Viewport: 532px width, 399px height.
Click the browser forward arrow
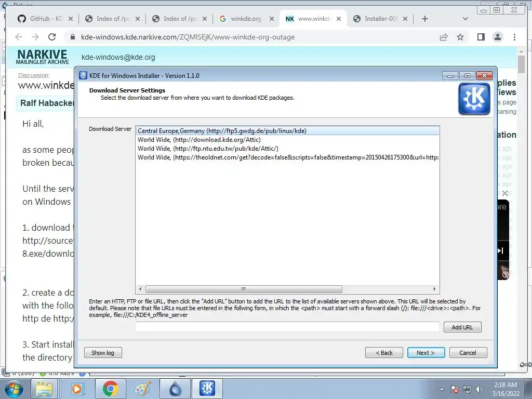click(35, 37)
